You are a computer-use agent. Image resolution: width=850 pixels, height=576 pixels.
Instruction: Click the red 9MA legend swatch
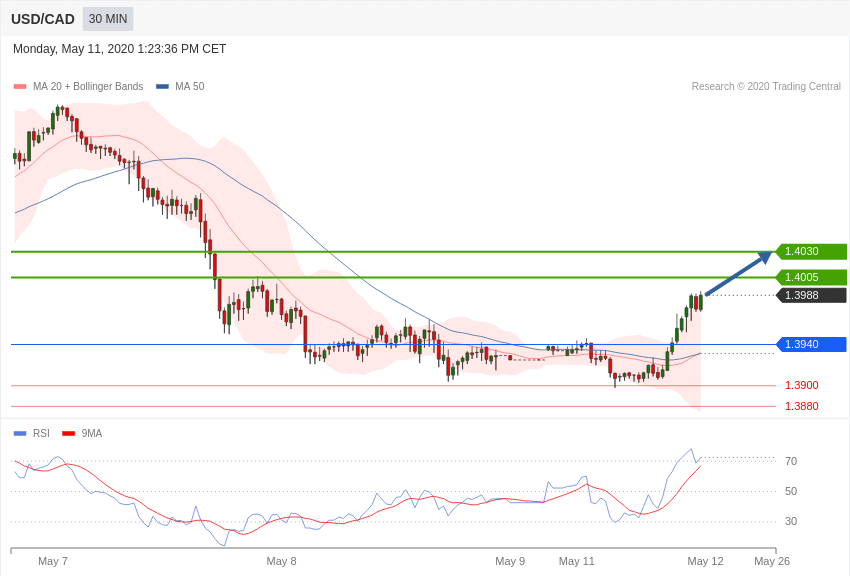68,433
